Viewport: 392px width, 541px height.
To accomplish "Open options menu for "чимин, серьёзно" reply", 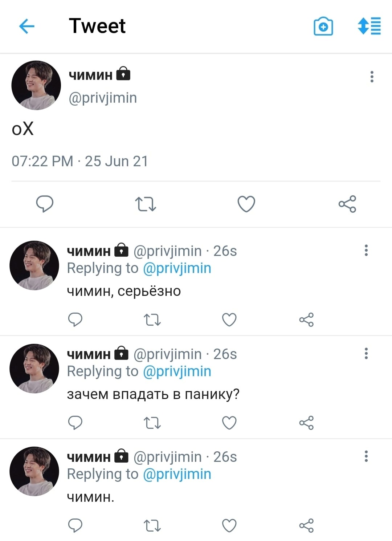I will click(366, 250).
